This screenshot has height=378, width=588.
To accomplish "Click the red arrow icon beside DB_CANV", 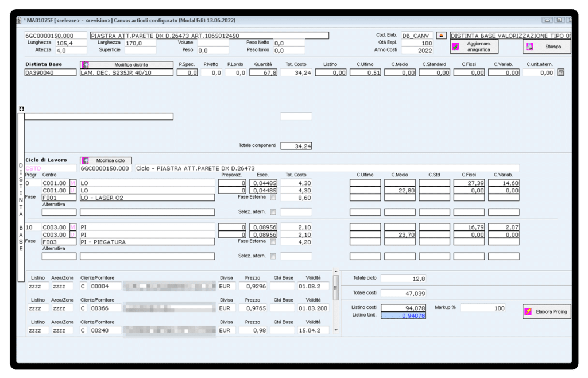I will point(440,35).
